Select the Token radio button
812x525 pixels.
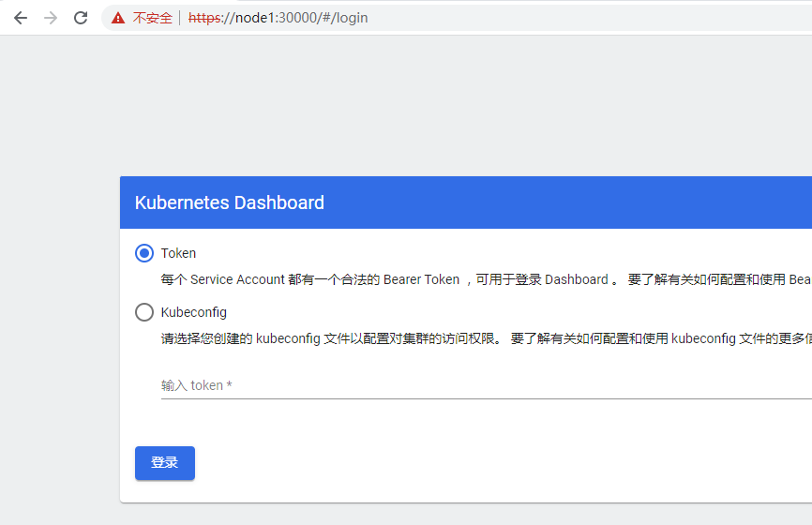[144, 253]
